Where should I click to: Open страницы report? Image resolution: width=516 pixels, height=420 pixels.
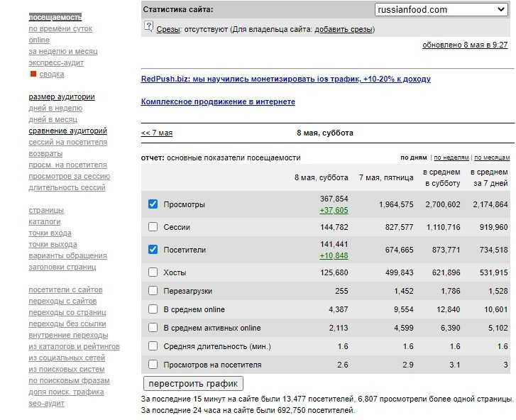46,210
